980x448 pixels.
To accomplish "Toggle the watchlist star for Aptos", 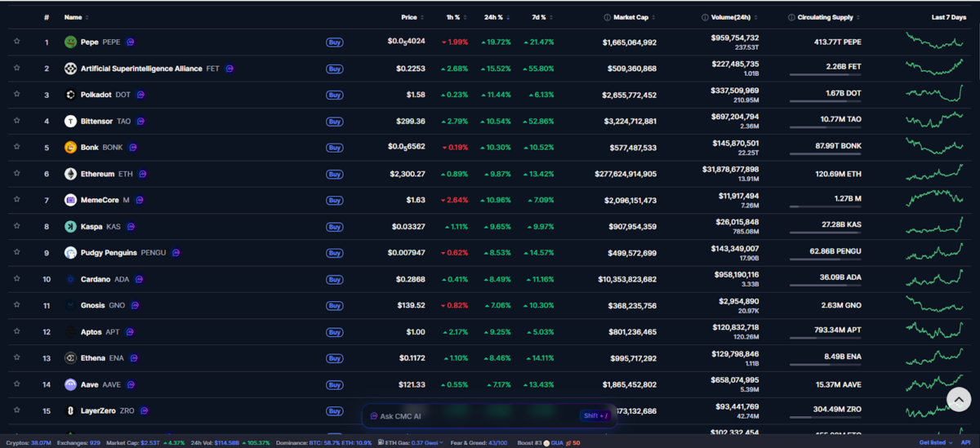I will point(16,332).
